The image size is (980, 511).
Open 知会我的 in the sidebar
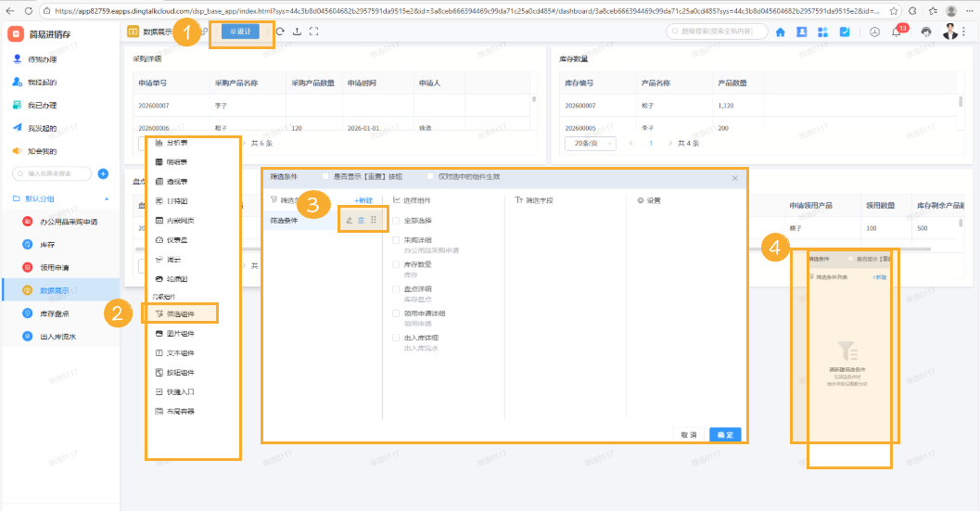point(42,151)
